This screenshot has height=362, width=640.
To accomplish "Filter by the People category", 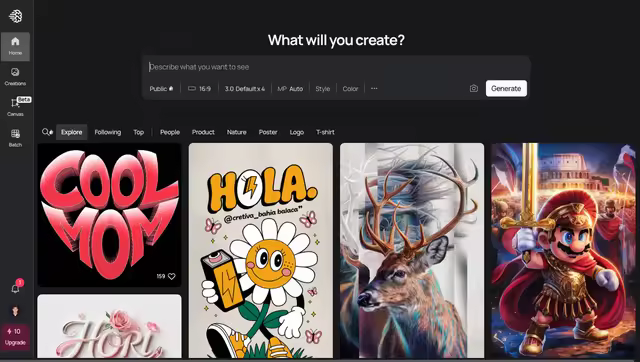I will coord(170,132).
